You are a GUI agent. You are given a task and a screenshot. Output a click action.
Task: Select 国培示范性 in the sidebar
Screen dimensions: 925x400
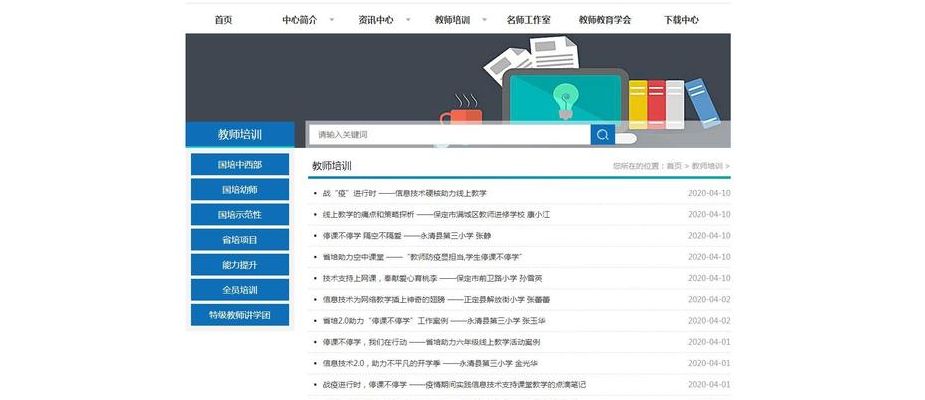240,215
